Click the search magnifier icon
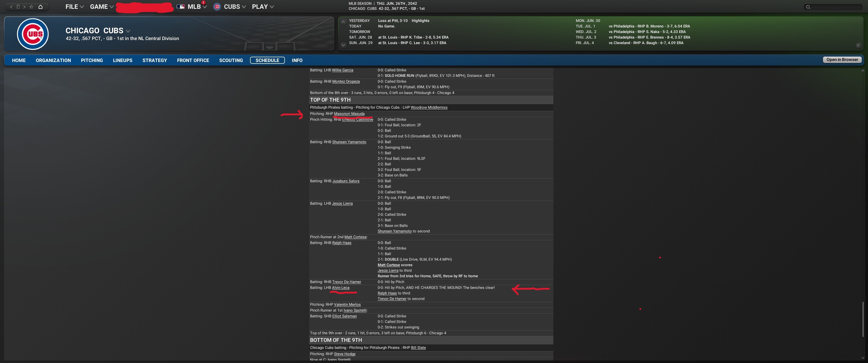The width and height of the screenshot is (868, 363). tap(808, 7)
